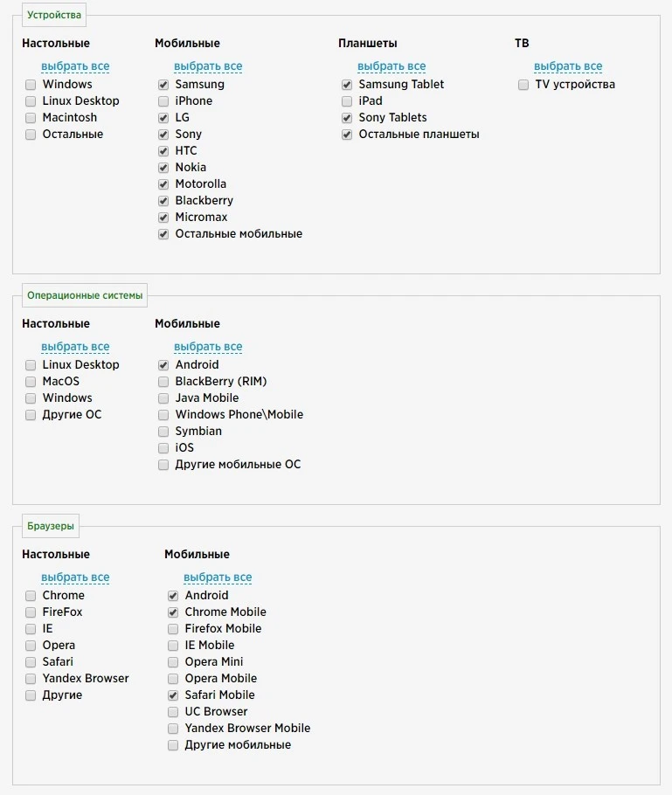Image resolution: width=672 pixels, height=795 pixels.
Task: Enable the iPhone checkbox
Action: pos(163,101)
